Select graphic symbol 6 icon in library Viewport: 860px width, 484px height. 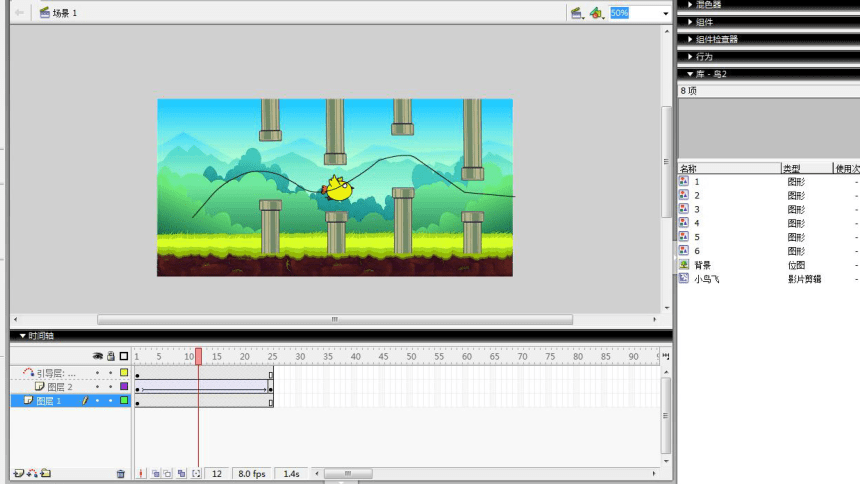click(684, 250)
